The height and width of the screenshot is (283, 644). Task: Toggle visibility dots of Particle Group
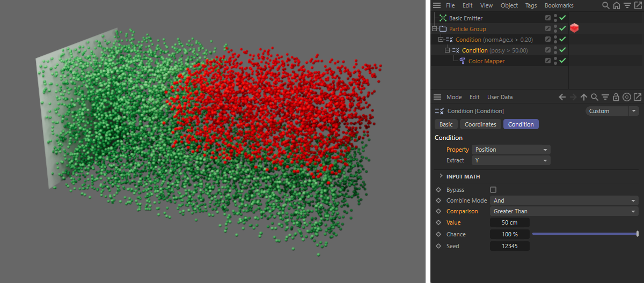[555, 29]
